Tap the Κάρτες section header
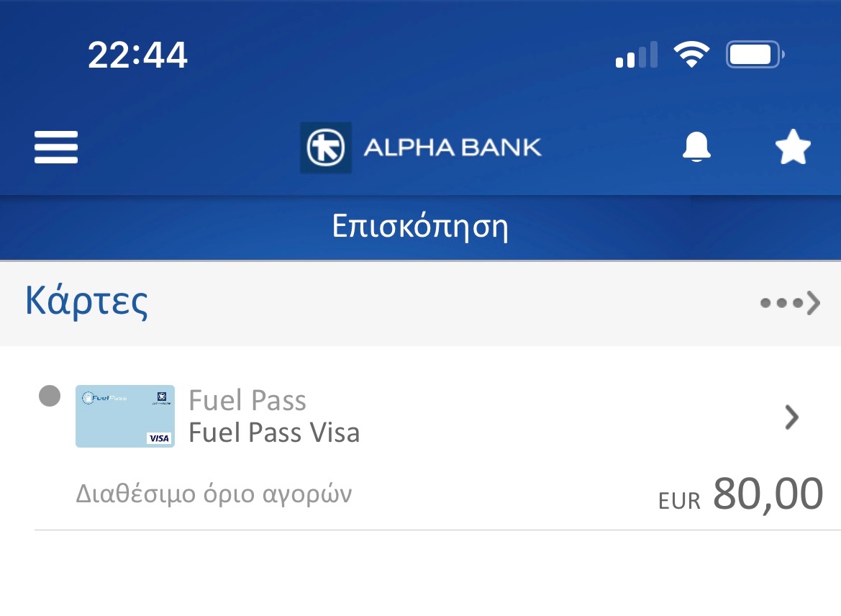This screenshot has height=616, width=841. pos(420,303)
